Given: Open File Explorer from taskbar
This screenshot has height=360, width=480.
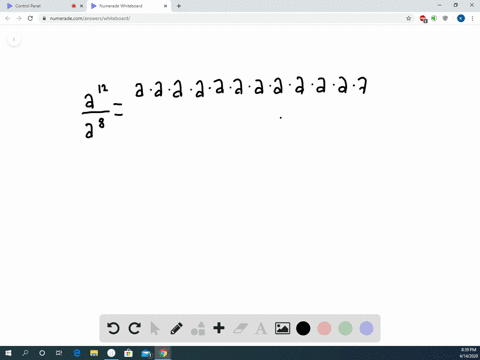Looking at the screenshot, I should (x=94, y=353).
